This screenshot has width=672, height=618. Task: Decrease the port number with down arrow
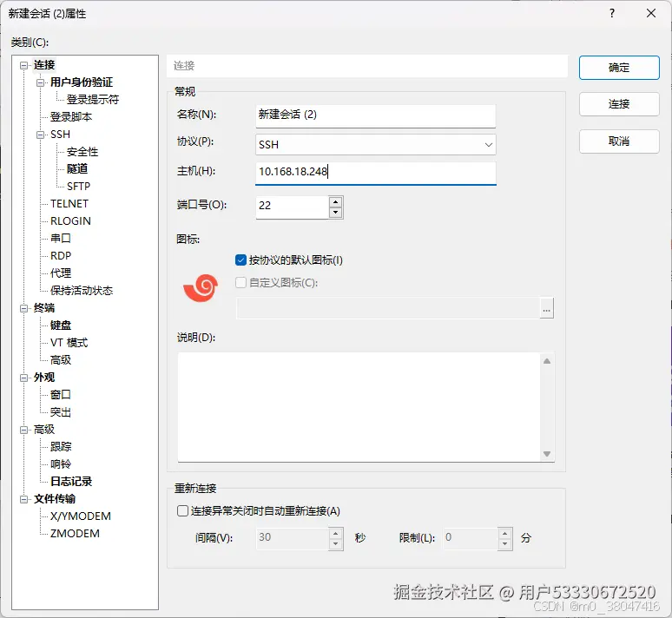pyautogui.click(x=336, y=212)
